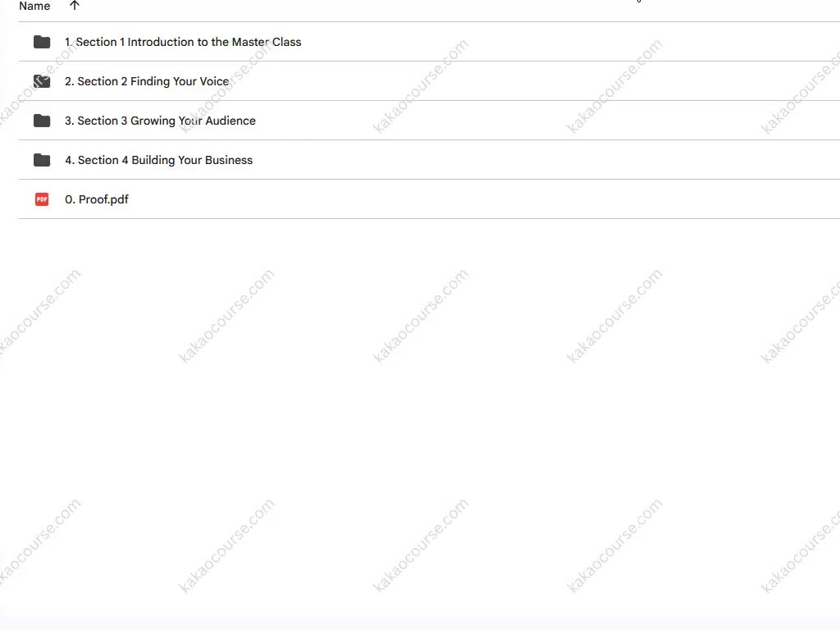840x630 pixels.
Task: Select "2. Section 2 Finding Your Voice"
Action: [x=147, y=81]
